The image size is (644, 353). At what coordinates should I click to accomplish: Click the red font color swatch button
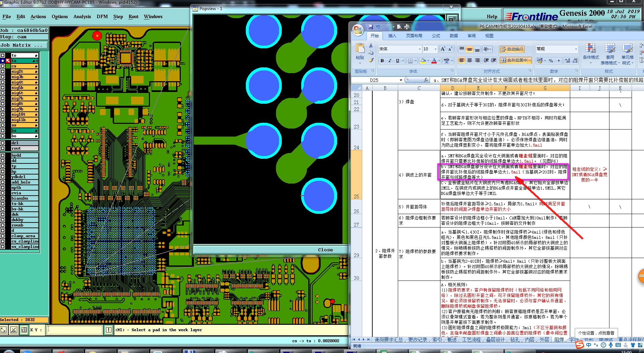coord(434,61)
